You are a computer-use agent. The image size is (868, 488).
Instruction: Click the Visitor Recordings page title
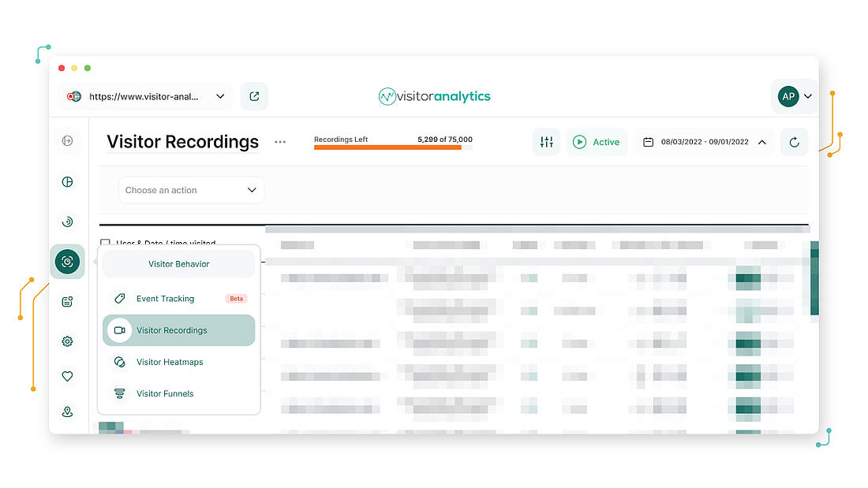(x=183, y=142)
